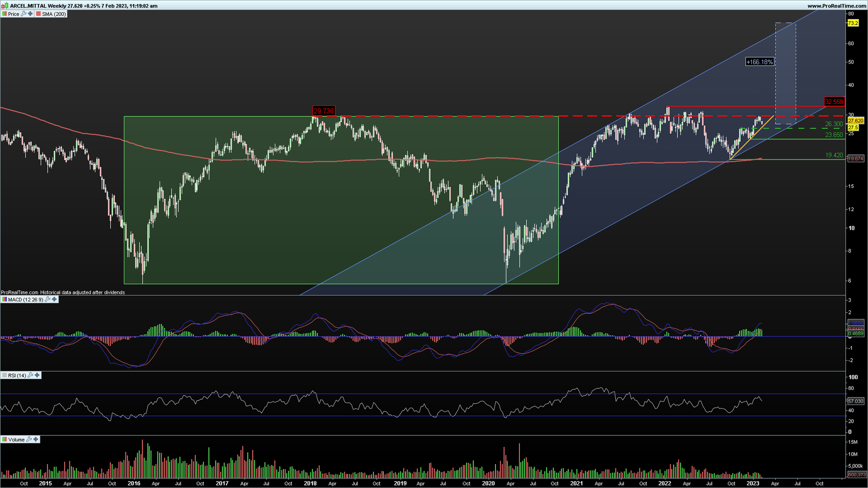Screen dimensions: 868x488
Task: Click the 2015 year label on time axis
Action: (45, 484)
